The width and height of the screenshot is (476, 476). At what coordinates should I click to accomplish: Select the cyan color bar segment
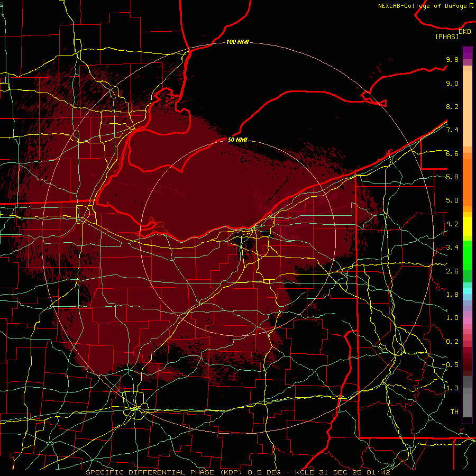[x=467, y=291]
